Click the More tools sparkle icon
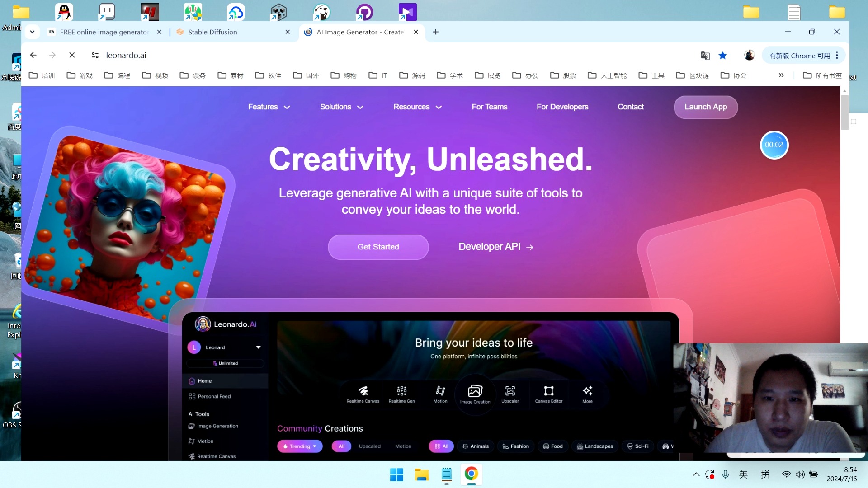Screen dimensions: 868x488 point(587,394)
